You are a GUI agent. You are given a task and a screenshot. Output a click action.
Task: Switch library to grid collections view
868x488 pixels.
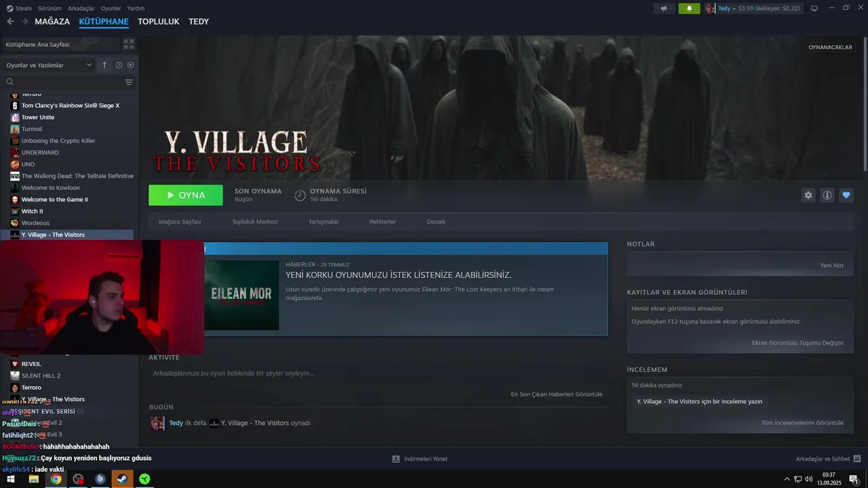tap(129, 44)
